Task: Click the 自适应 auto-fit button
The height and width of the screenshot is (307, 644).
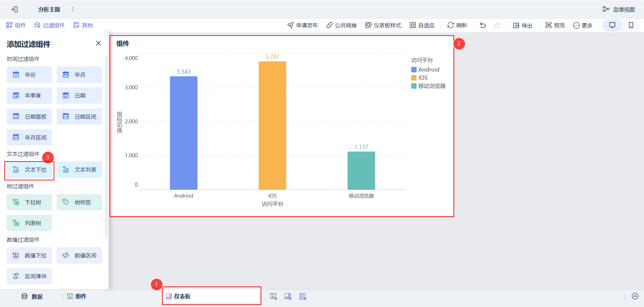Action: (422, 25)
